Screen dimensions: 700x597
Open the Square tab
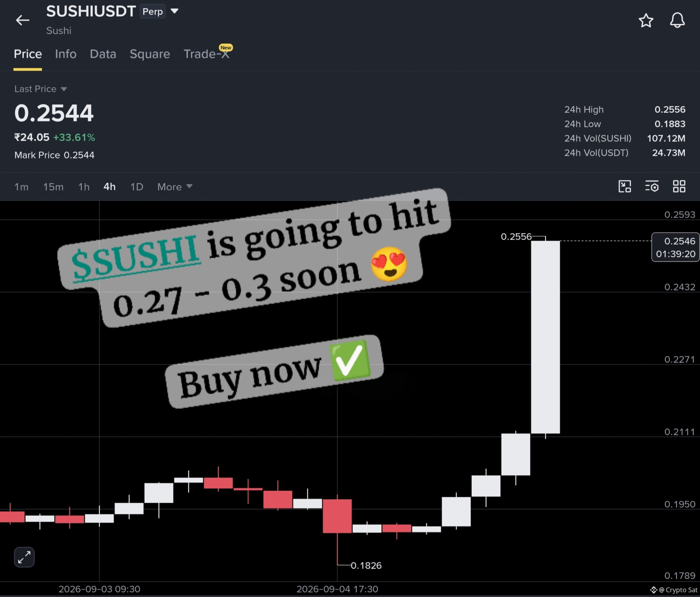tap(150, 54)
